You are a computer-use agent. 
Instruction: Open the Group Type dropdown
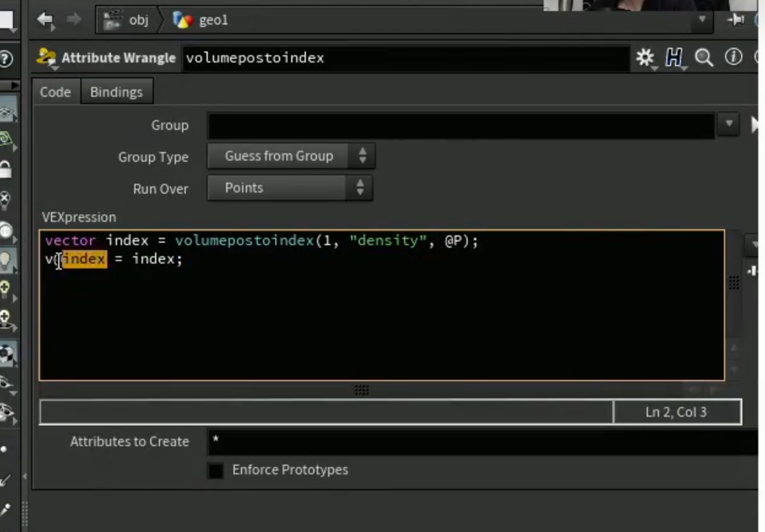point(291,156)
